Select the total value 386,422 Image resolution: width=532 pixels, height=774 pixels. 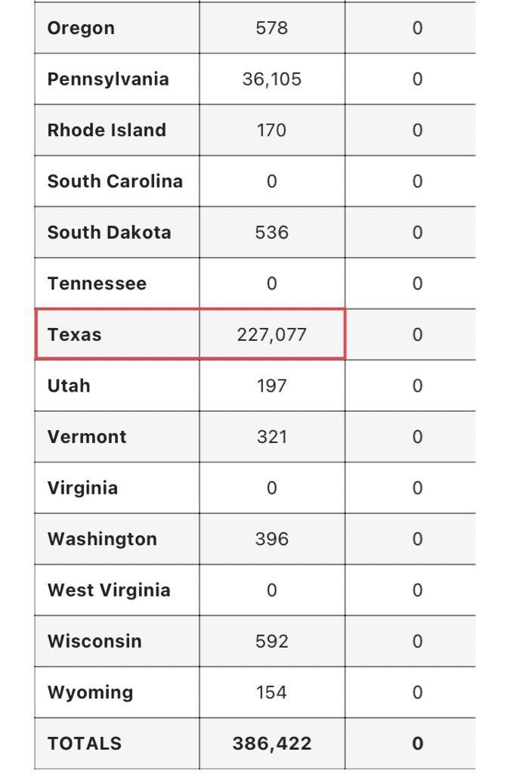[x=271, y=743]
